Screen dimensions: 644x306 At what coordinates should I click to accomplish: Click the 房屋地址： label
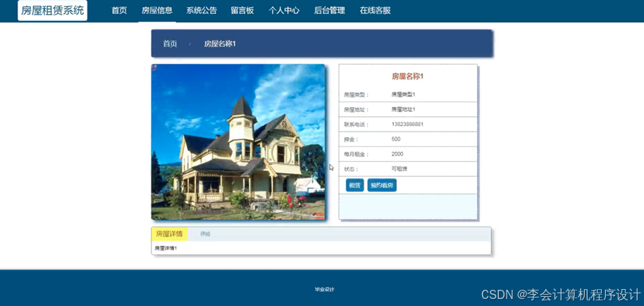tap(357, 110)
